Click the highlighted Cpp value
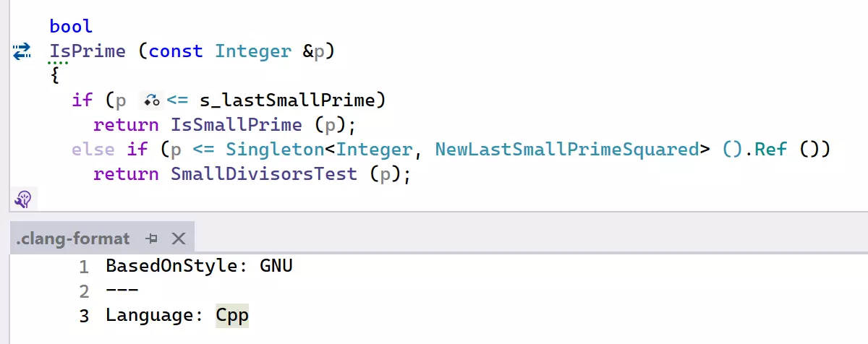This screenshot has width=868, height=344. (x=232, y=316)
